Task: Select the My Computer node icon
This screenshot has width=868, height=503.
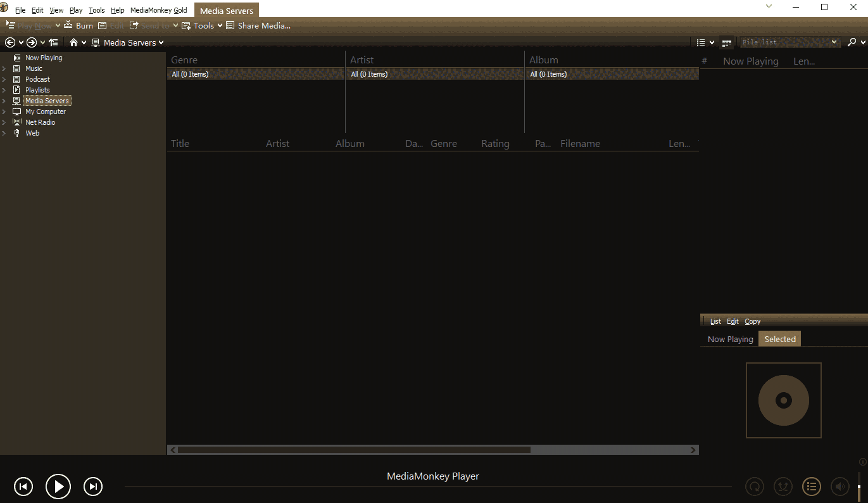Action: coord(17,111)
